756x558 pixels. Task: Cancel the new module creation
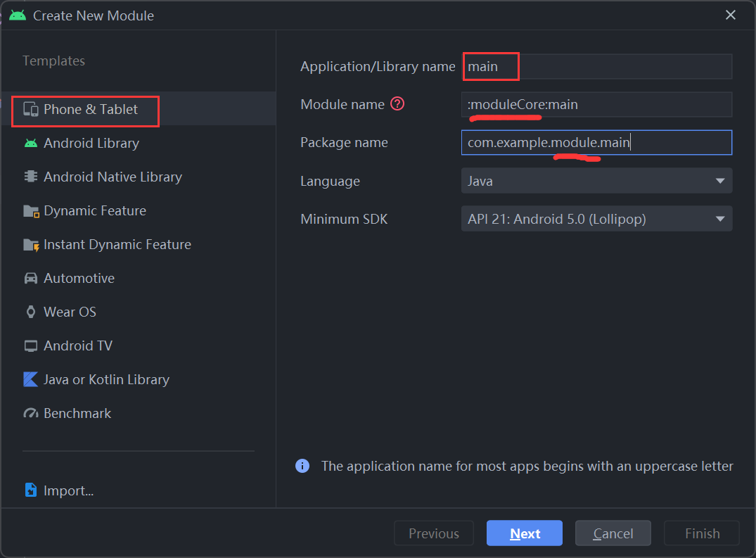[613, 533]
